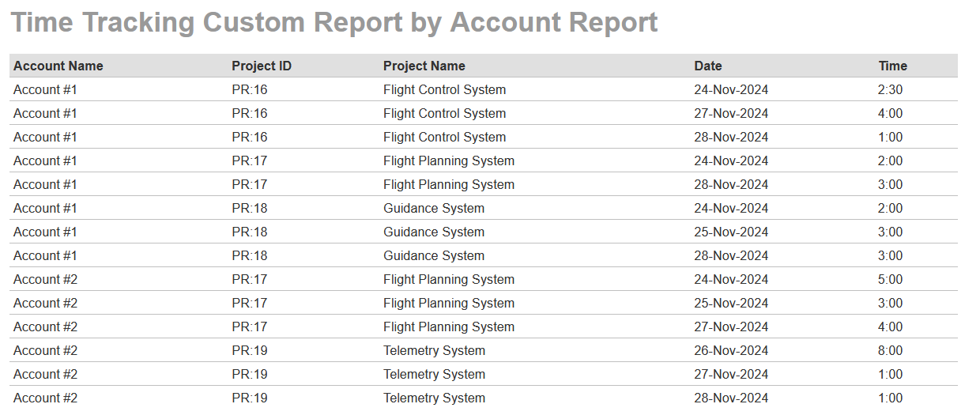Click PR:16 in the 27-Nov-2024 row
Viewport: 980px width, 419px height.
coord(250,114)
